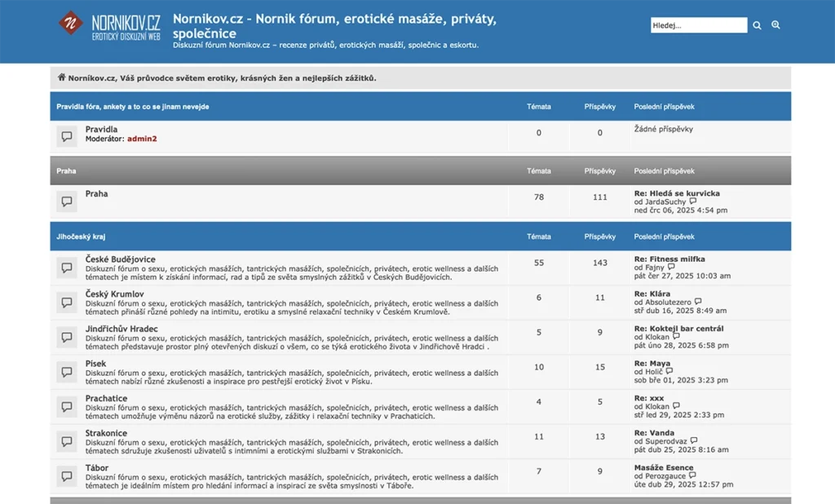Click the site title heading Nornikov.cz
The width and height of the screenshot is (835, 504).
(334, 25)
